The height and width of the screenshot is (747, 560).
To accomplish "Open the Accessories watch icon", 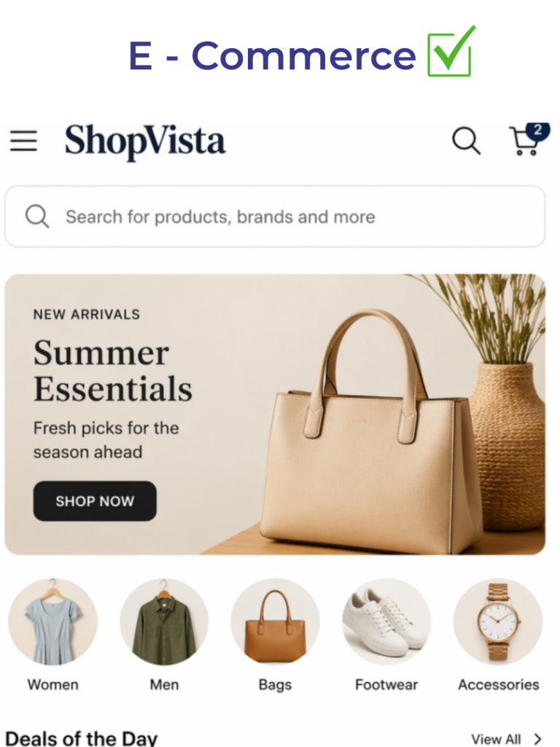I will [498, 622].
